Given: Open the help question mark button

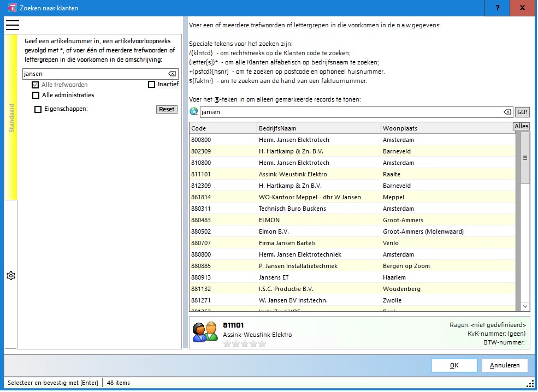Looking at the screenshot, I should point(497,8).
